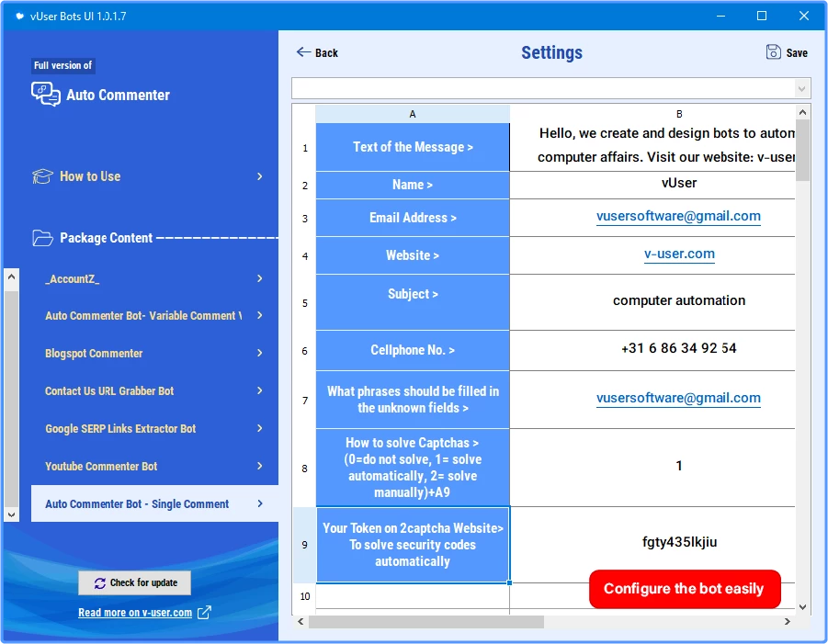Viewport: 828px width, 644px height.
Task: Click the captcha value '1' cell
Action: 652,468
